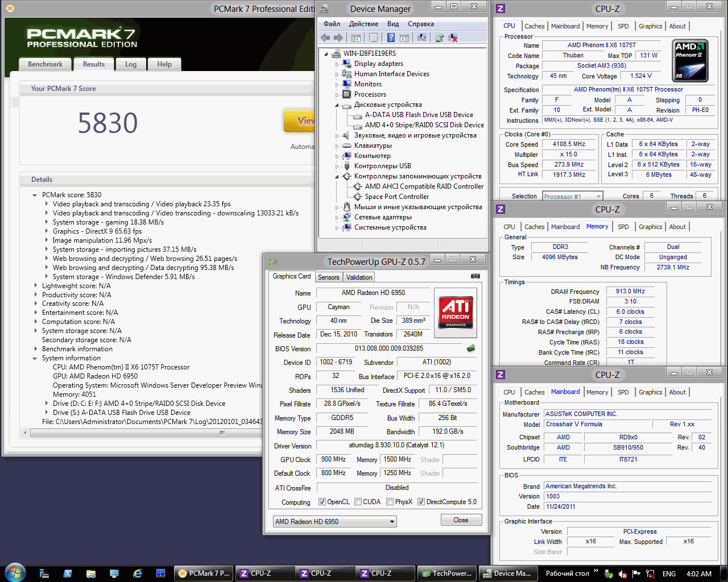Switch to SPD tab in bottom CPU-Z window

(x=623, y=392)
